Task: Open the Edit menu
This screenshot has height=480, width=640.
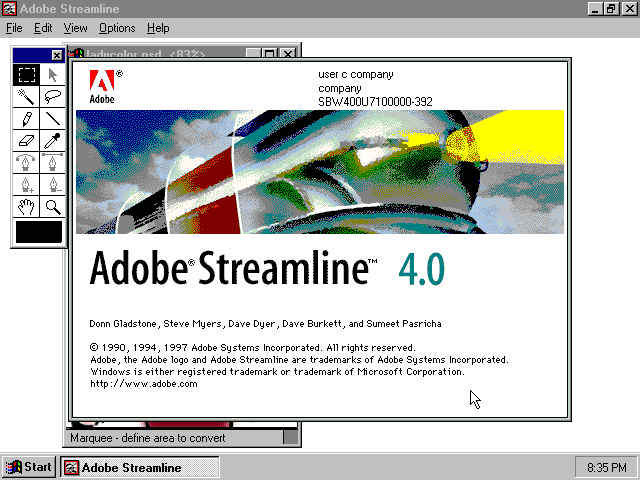Action: [43, 28]
